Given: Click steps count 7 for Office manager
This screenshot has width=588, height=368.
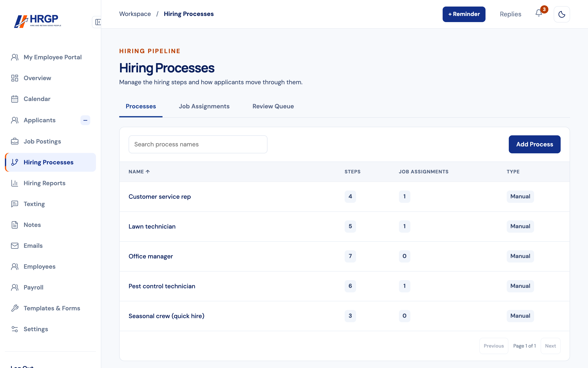Looking at the screenshot, I should 350,256.
